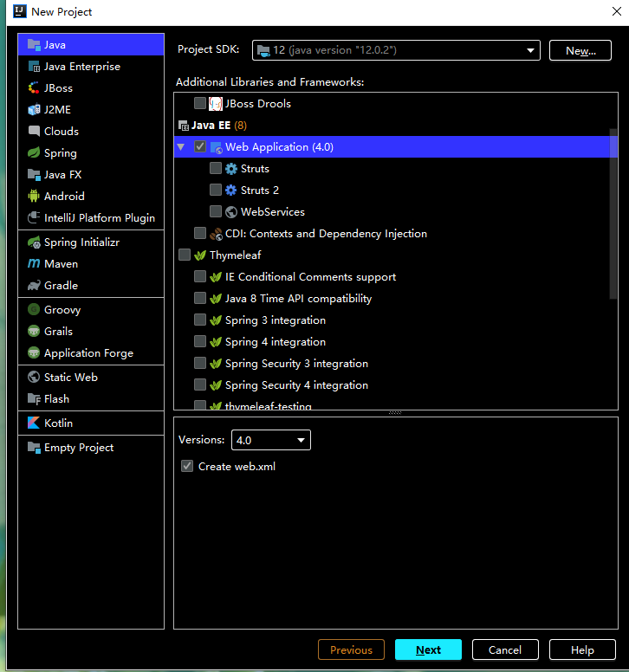Screen dimensions: 629x672
Task: Enable CDI Contexts and Dependency Injection checkbox
Action: pos(200,233)
